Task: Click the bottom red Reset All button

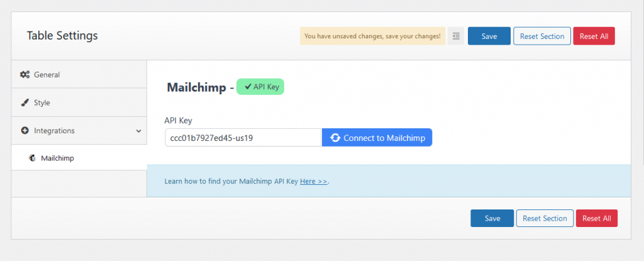Action: tap(597, 218)
